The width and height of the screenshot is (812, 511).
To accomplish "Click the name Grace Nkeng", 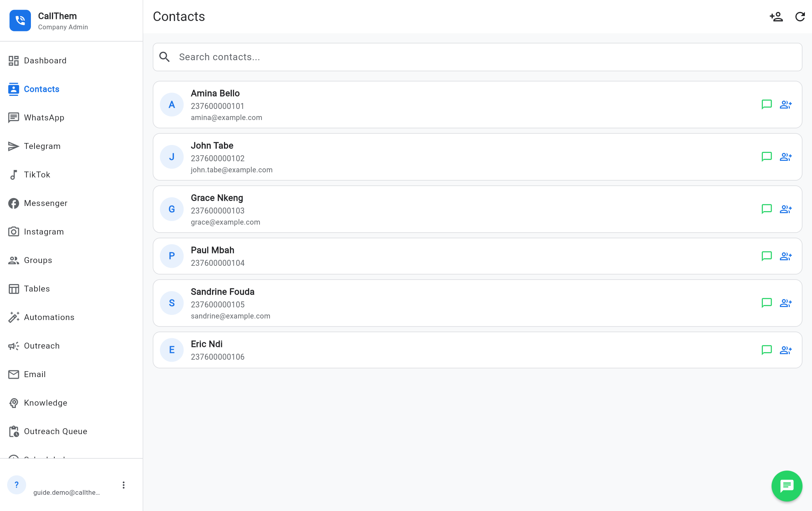I will coord(217,198).
